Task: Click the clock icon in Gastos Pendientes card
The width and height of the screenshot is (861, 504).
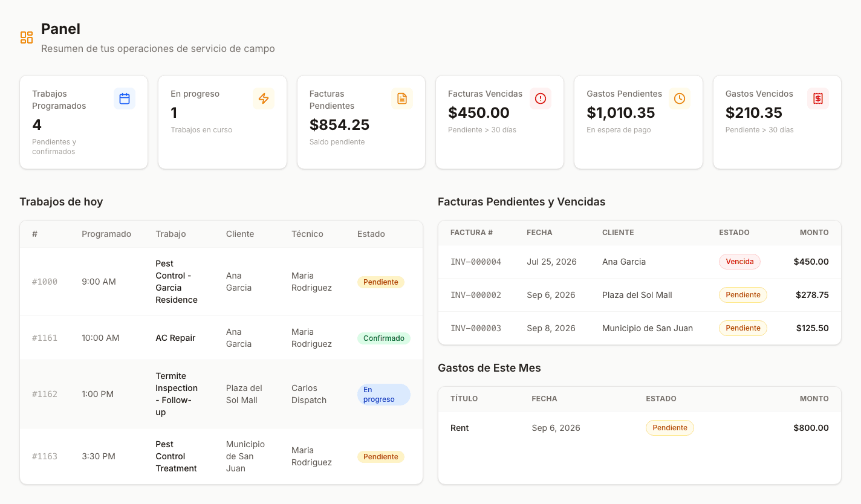Action: [680, 99]
